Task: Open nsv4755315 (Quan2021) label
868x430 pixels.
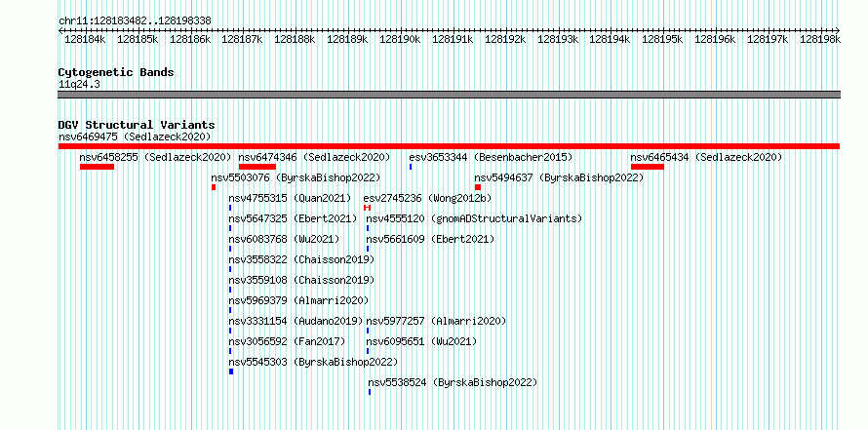Action: [x=290, y=198]
